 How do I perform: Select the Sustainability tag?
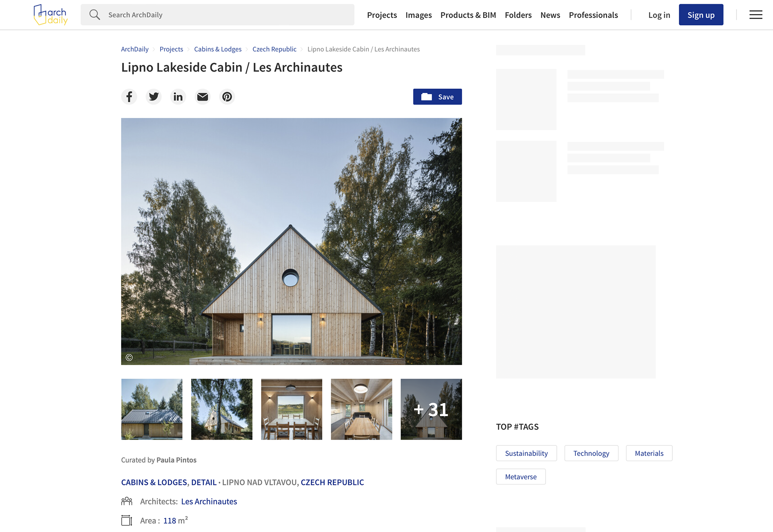pyautogui.click(x=526, y=453)
